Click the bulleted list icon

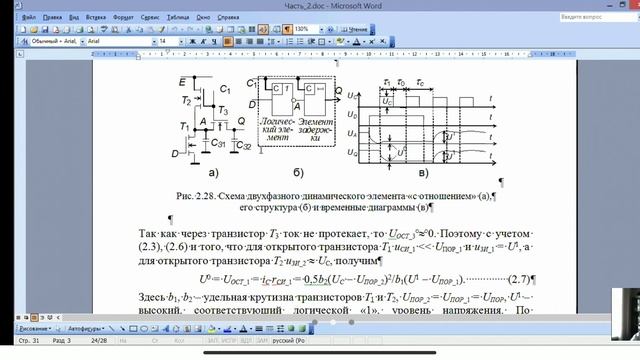tap(300, 42)
